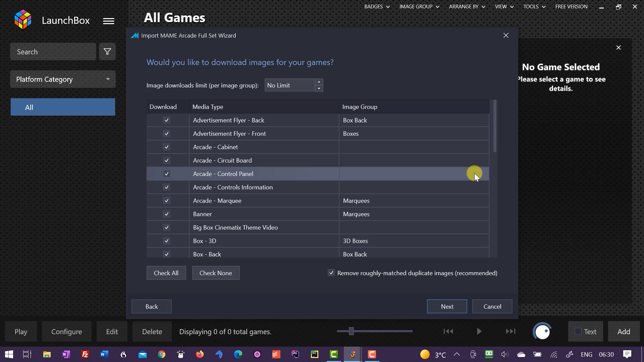Click the search filter funnel icon
This screenshot has width=644, height=362.
click(x=107, y=52)
